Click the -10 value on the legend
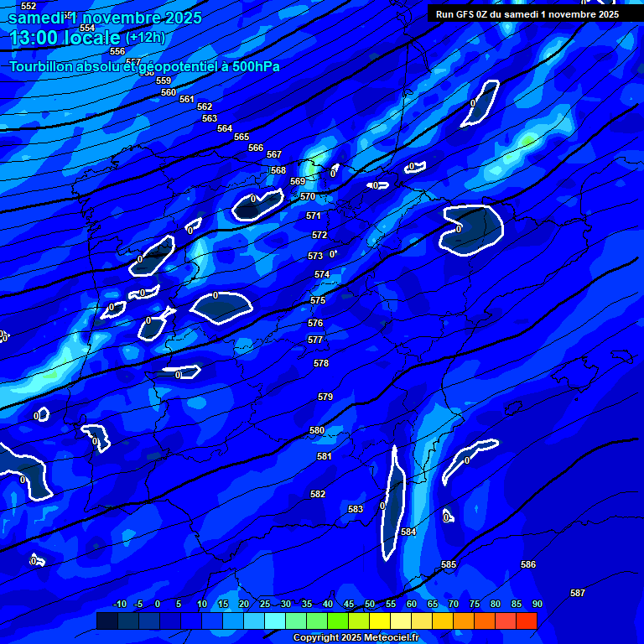The height and width of the screenshot is (644, 644). 119,605
